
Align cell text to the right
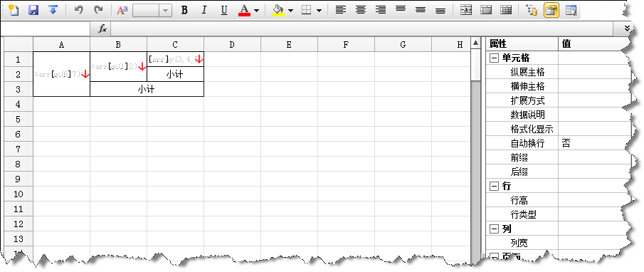(x=381, y=10)
